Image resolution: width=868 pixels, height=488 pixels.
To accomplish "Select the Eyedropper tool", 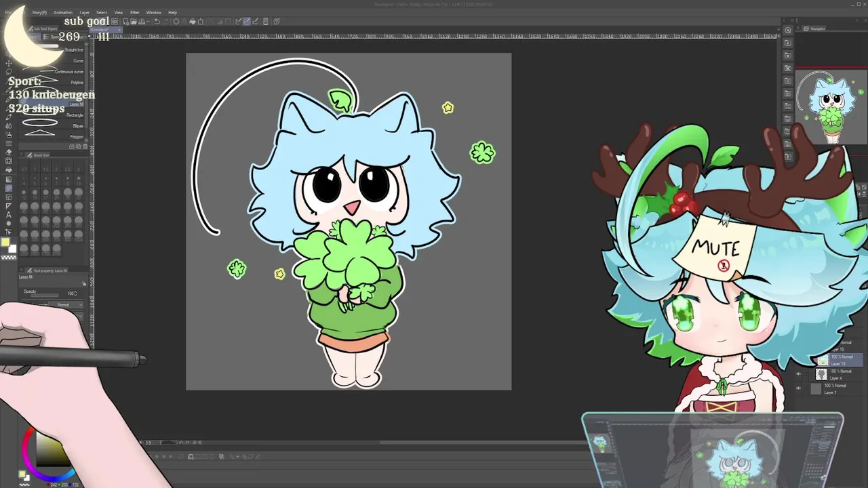I will pyautogui.click(x=9, y=89).
